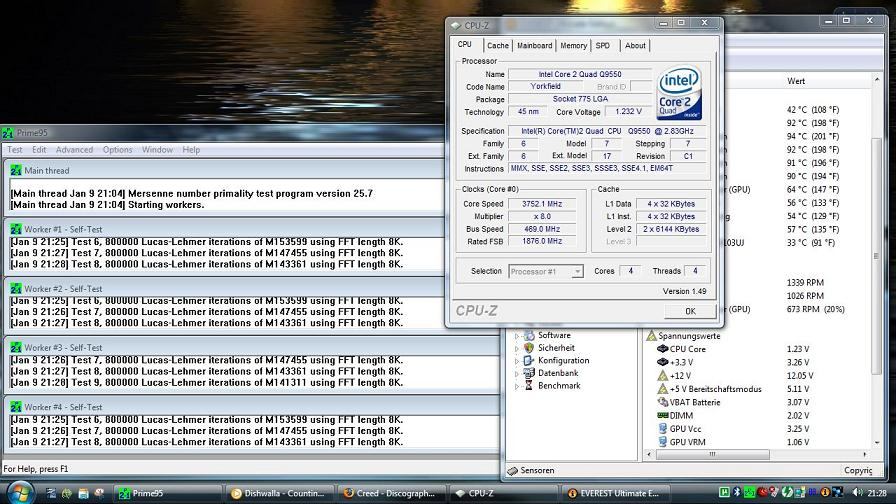Click EVEREST horizontal scrollbar thumb

point(712,454)
